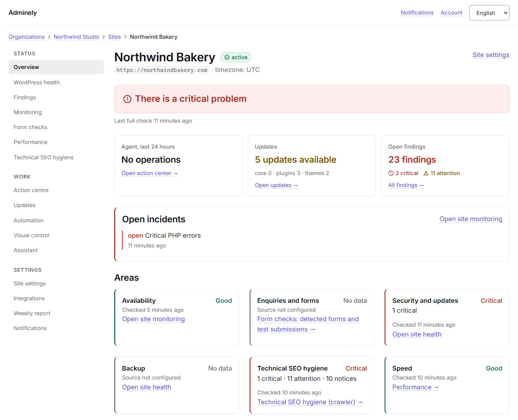
Task: Open Updates in the sidebar
Action: [x=56, y=205]
